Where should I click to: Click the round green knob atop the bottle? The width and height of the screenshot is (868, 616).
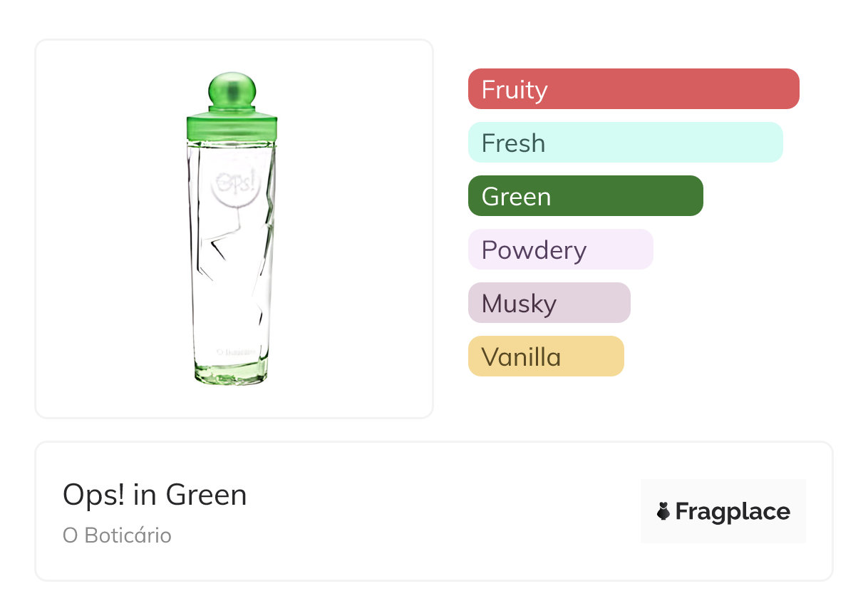point(232,91)
